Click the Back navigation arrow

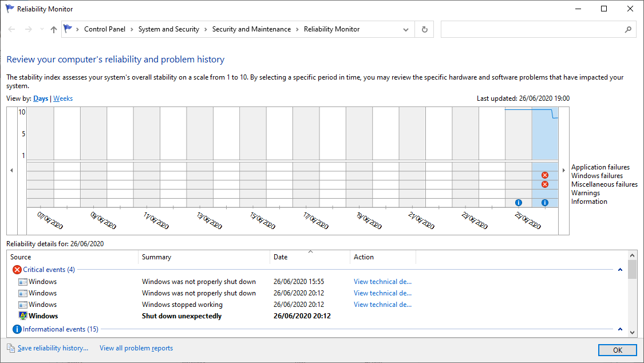tap(11, 29)
